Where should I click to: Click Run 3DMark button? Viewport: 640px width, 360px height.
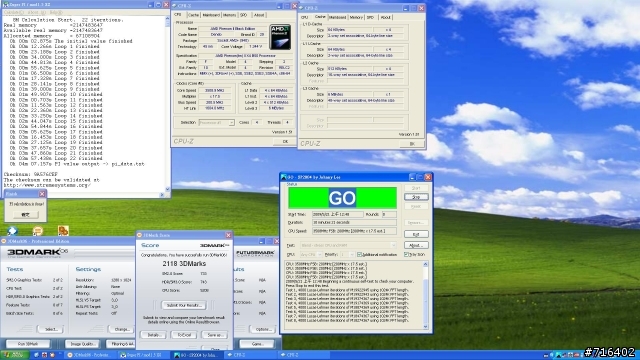[28, 344]
